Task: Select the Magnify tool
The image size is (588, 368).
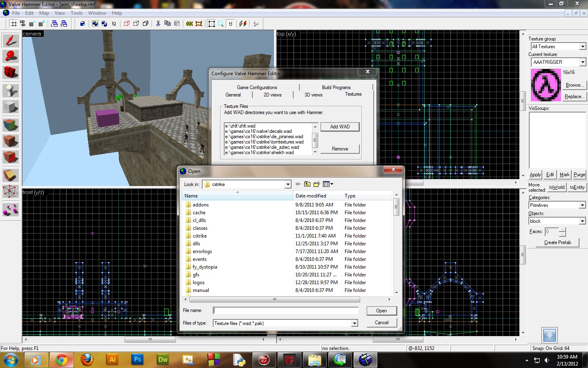Action: click(11, 56)
